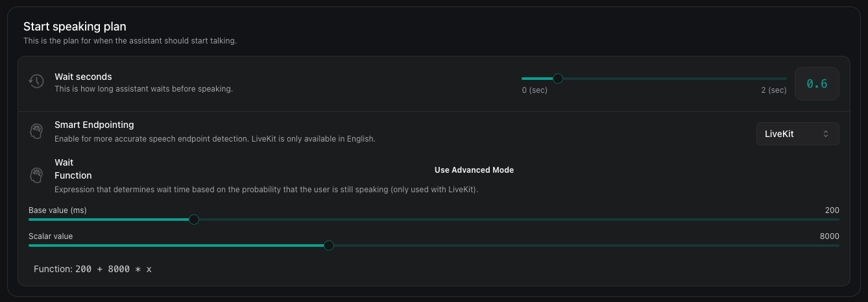The height and width of the screenshot is (302, 868).
Task: Enable Use Advanced Mode
Action: click(x=474, y=170)
